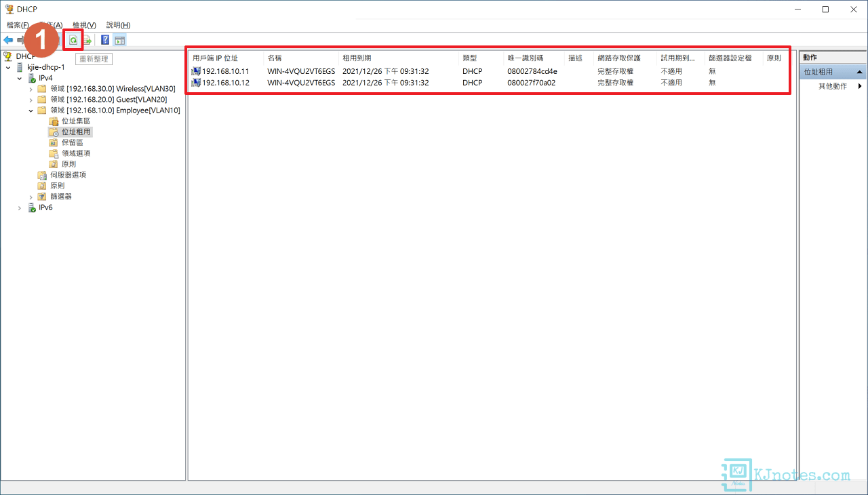Sort by 類型 column header
The height and width of the screenshot is (495, 868).
point(481,58)
